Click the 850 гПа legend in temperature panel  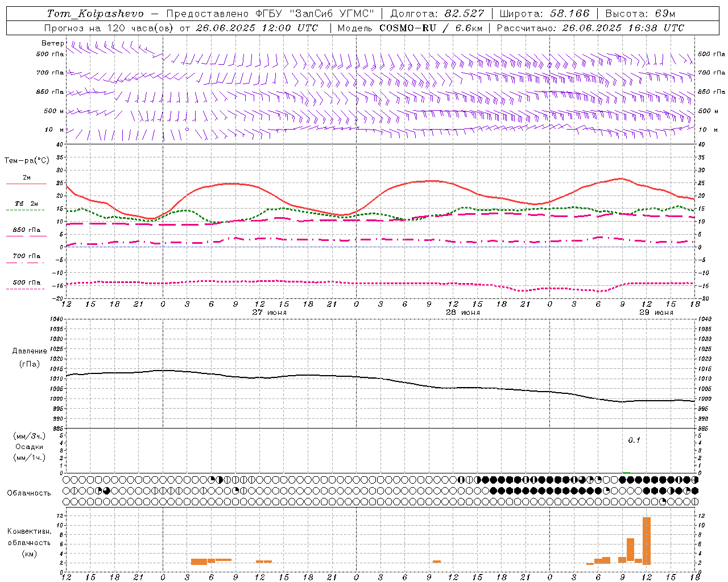click(26, 232)
